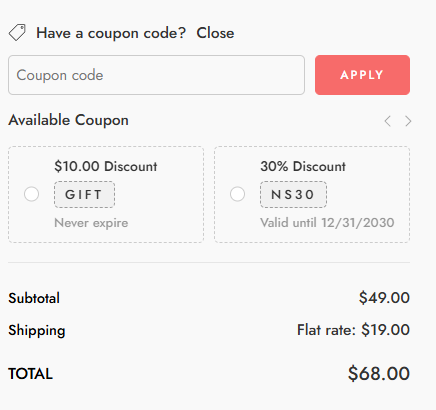
Task: Click the Valid until 12/31/2030 text
Action: pyautogui.click(x=327, y=223)
